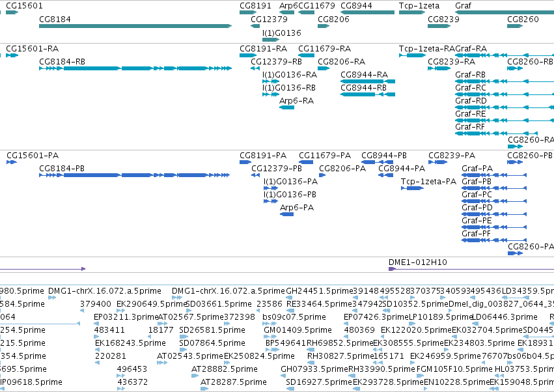Click the CG8191-RA transcript
This screenshot has height=392, width=554.
coord(248,55)
